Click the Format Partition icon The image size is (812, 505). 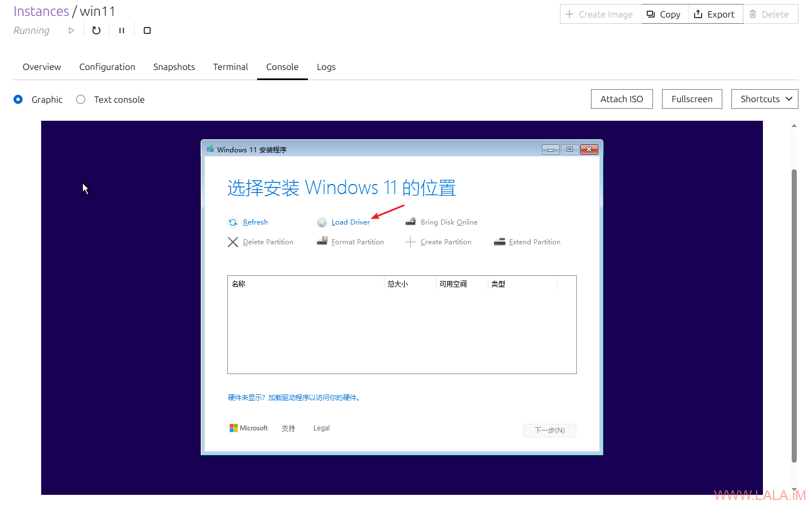[x=322, y=241]
